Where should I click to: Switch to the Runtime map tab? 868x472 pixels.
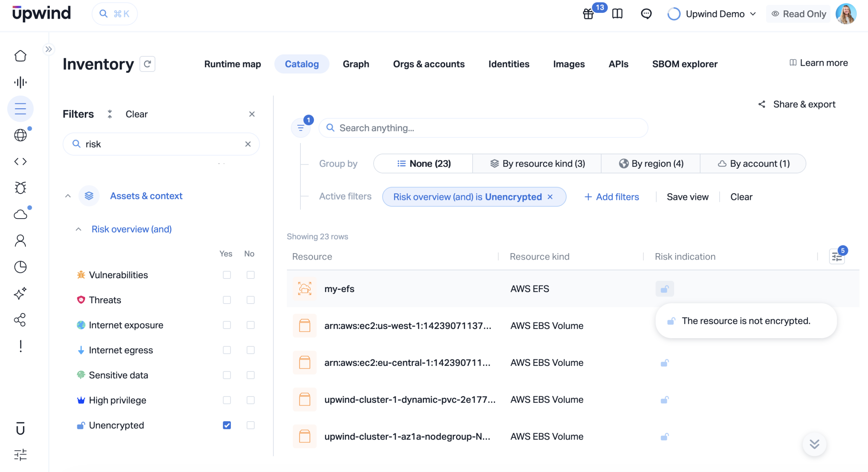point(233,64)
